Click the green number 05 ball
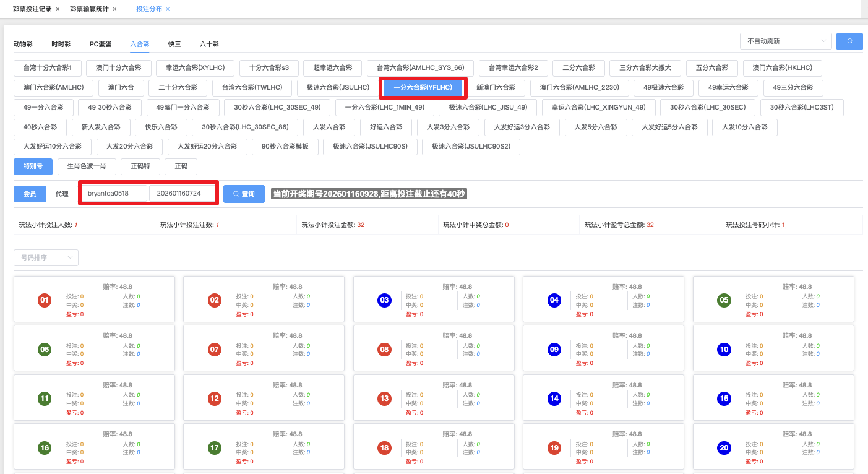Viewport: 868px width, 474px height. [724, 301]
